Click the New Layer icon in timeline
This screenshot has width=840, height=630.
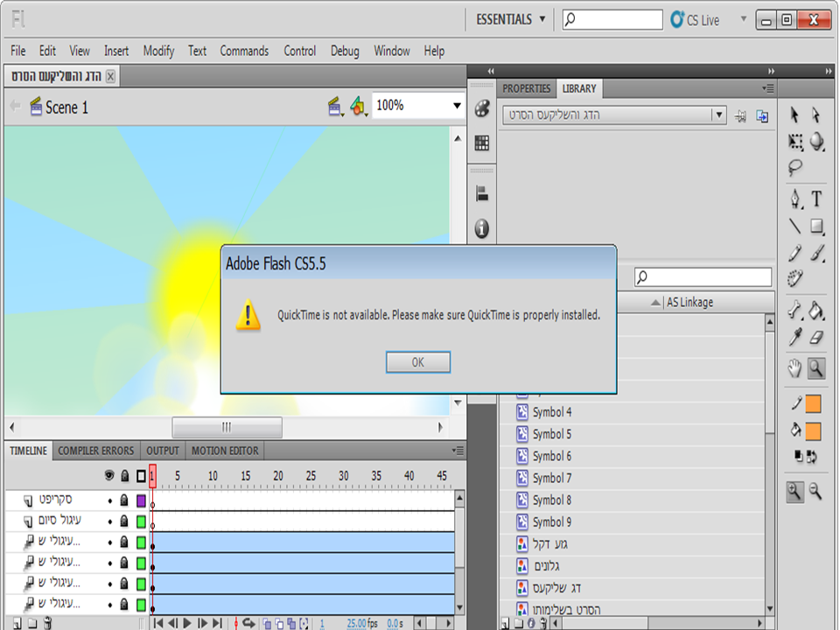click(x=17, y=623)
